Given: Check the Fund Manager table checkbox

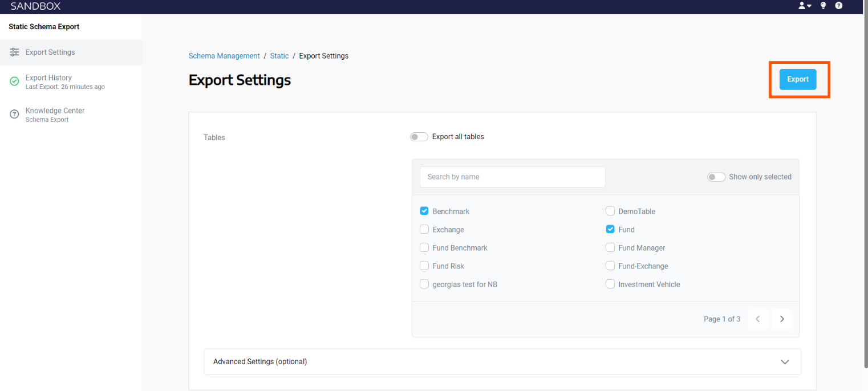Looking at the screenshot, I should point(610,247).
